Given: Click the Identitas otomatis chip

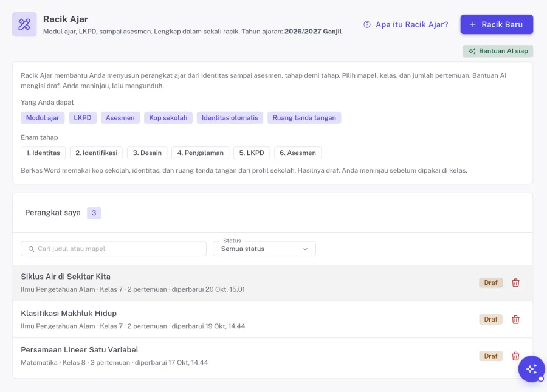Looking at the screenshot, I should point(230,118).
